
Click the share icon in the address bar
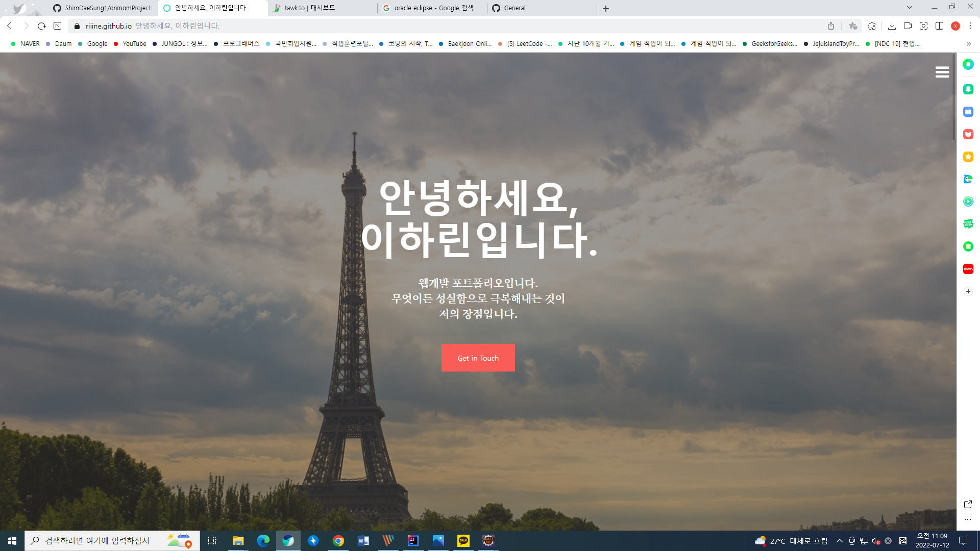[x=831, y=26]
